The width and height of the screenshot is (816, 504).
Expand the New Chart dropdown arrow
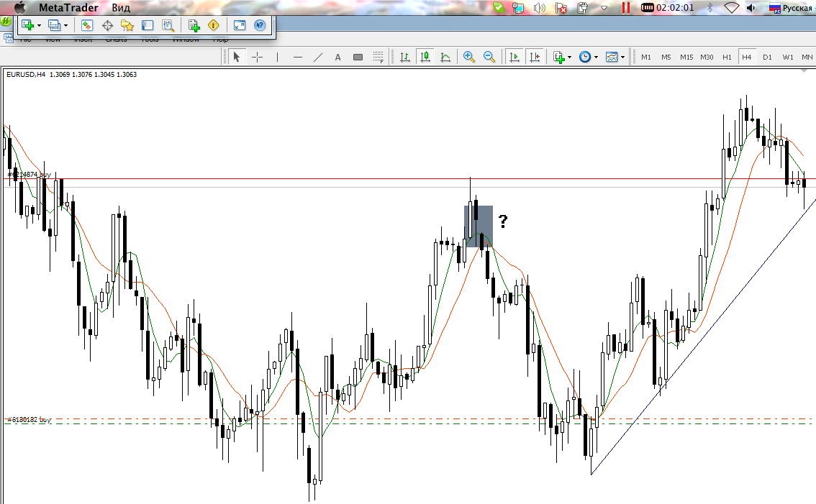click(x=39, y=25)
